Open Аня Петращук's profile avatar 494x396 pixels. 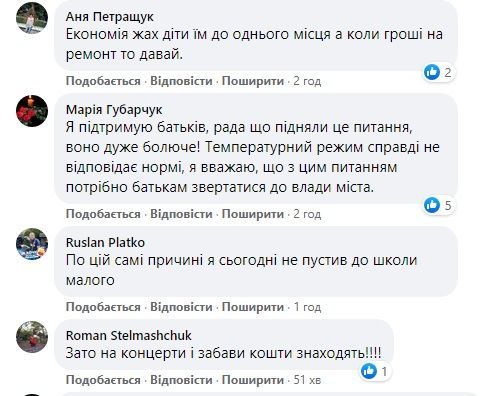click(x=32, y=18)
